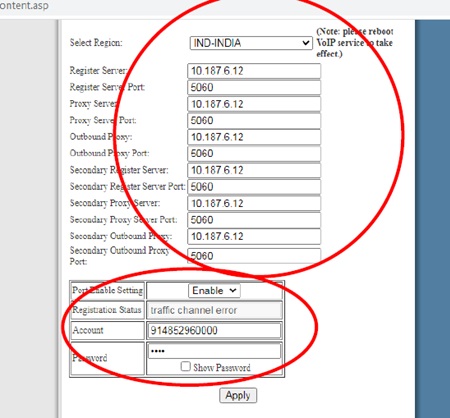Open the Port Enable Setting dropdown
This screenshot has height=418, width=450.
pyautogui.click(x=214, y=290)
